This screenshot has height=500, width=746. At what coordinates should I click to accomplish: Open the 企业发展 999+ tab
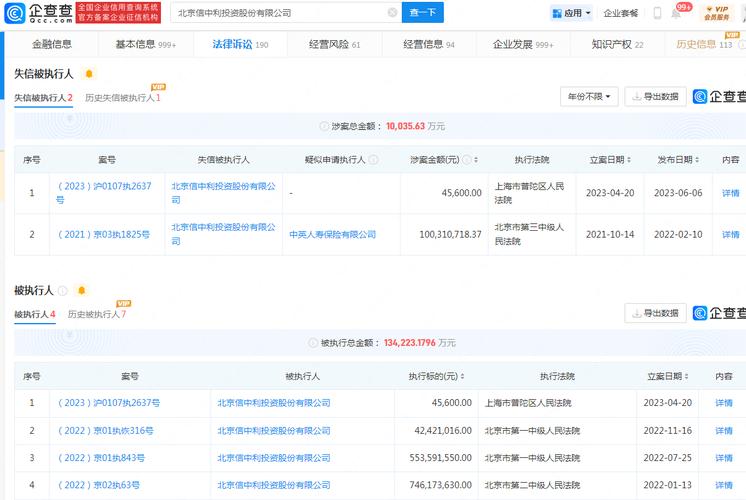coord(523,44)
